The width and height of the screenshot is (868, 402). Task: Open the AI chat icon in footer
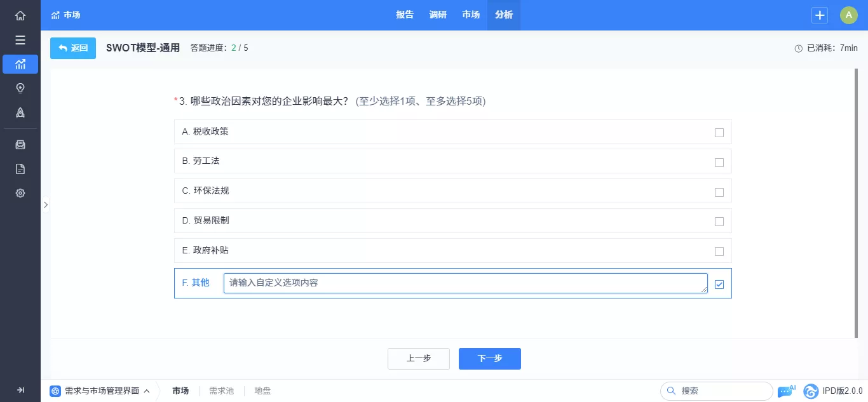(x=787, y=391)
